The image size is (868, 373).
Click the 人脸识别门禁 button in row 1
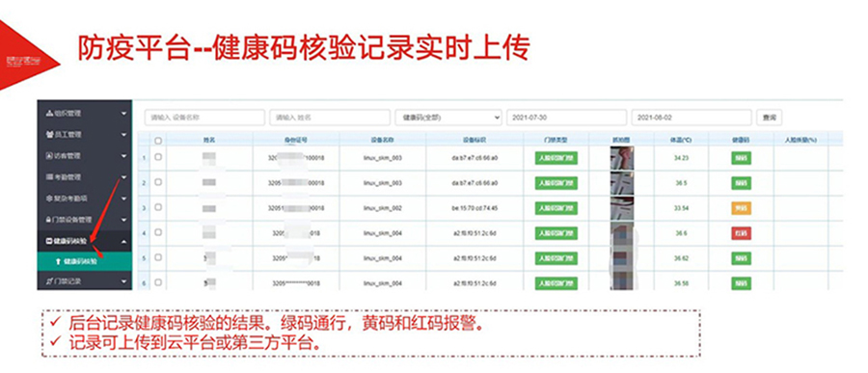556,158
